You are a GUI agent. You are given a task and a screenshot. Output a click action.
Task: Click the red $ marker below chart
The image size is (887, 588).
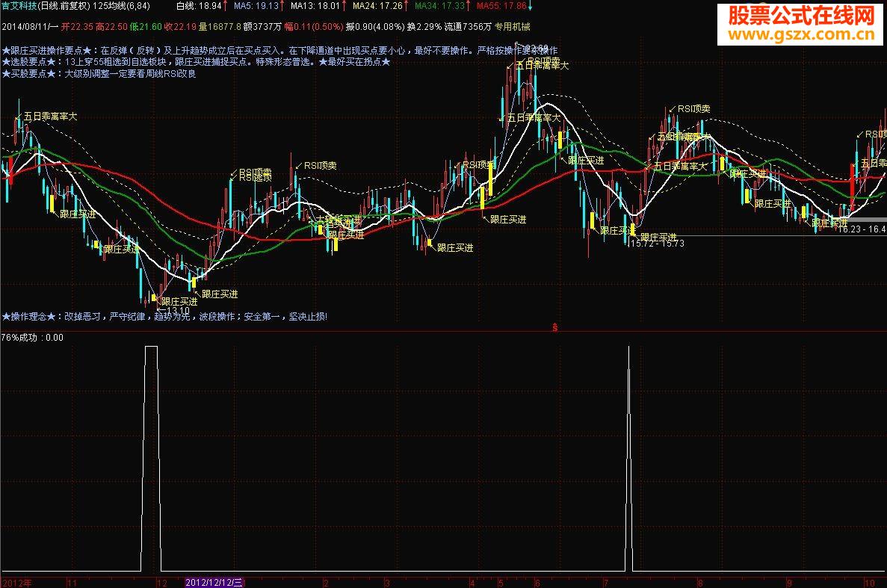[x=555, y=327]
